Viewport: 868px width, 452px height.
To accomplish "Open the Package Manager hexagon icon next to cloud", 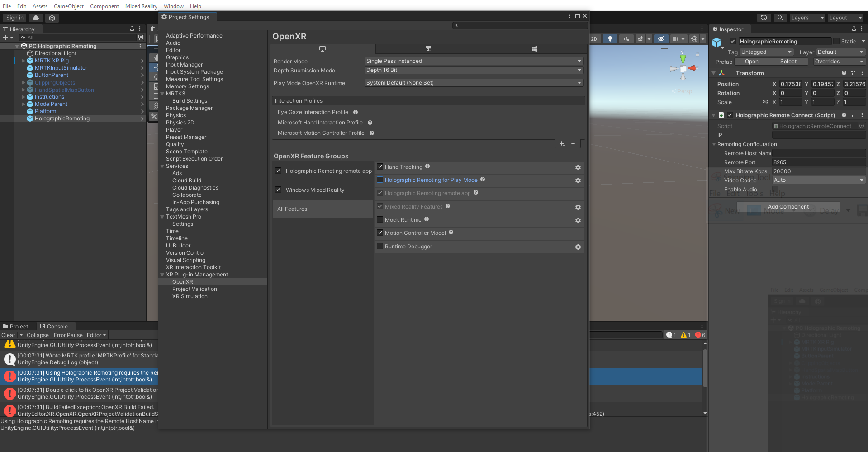I will tap(52, 18).
